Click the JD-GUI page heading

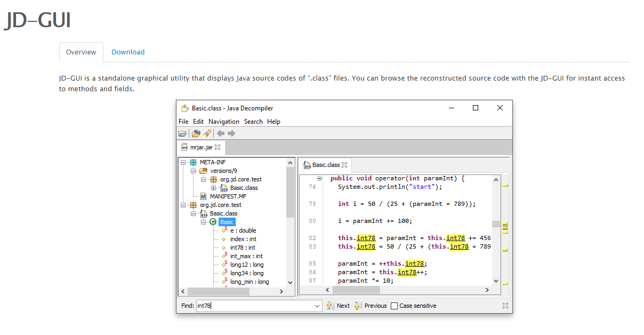pos(37,20)
